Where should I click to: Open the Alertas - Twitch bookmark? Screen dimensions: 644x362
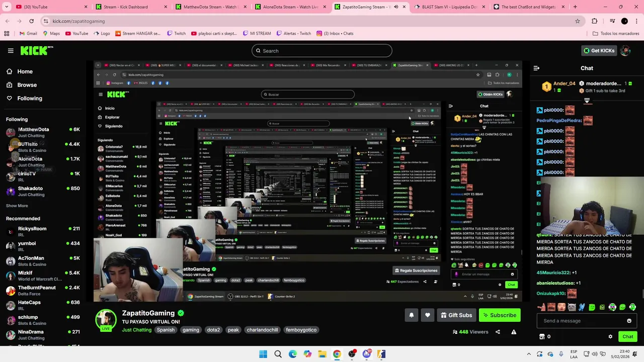tap(293, 33)
